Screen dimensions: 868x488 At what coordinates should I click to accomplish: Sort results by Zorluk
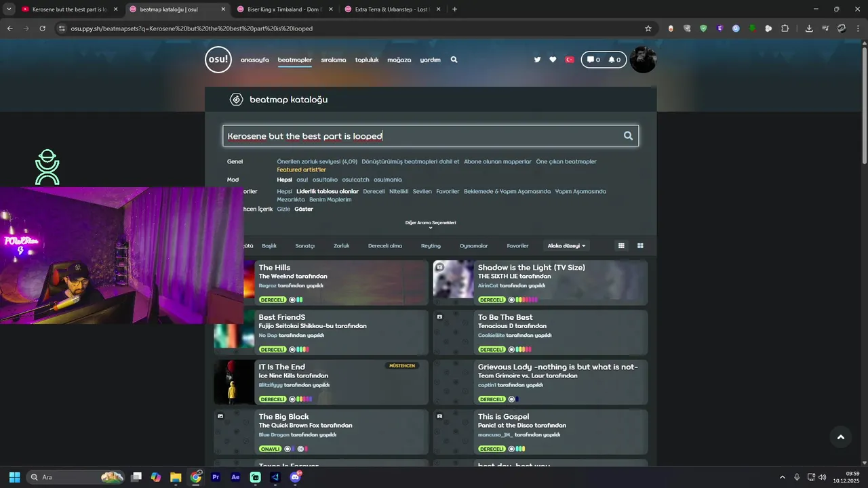(x=342, y=245)
